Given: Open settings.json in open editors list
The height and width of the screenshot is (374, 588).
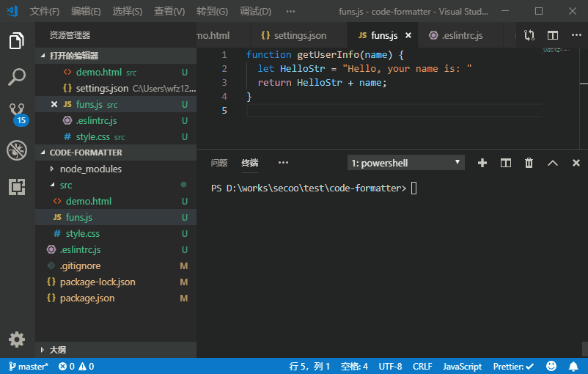Looking at the screenshot, I should coord(116,88).
